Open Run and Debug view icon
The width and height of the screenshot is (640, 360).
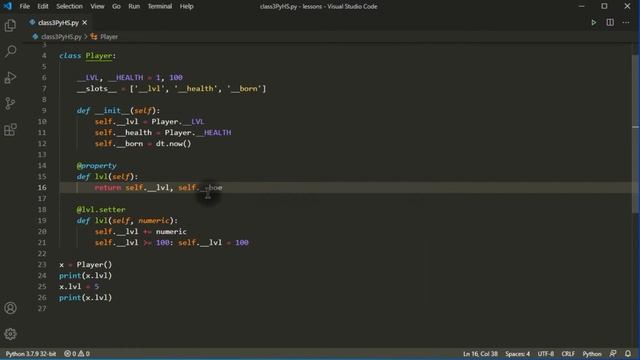(10, 77)
